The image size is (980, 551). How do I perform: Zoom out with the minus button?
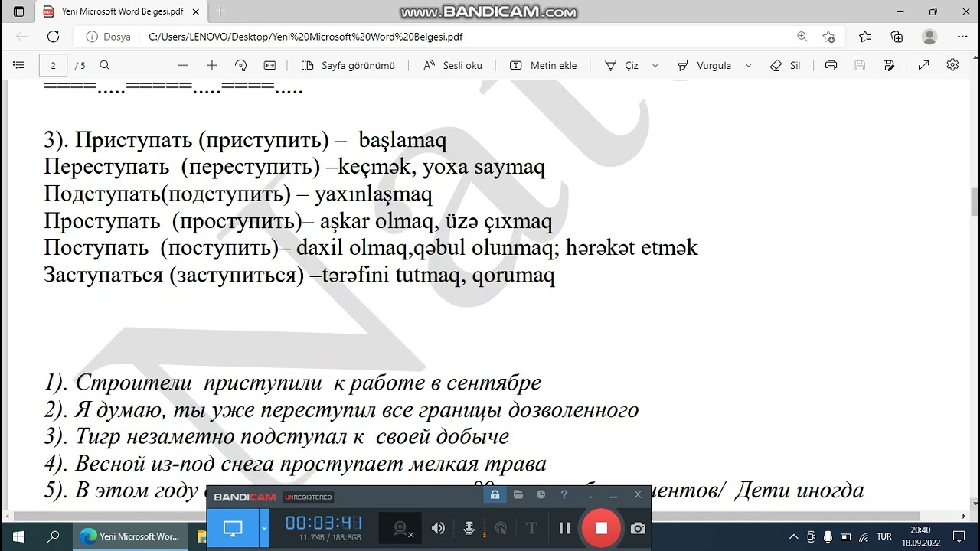coord(183,66)
